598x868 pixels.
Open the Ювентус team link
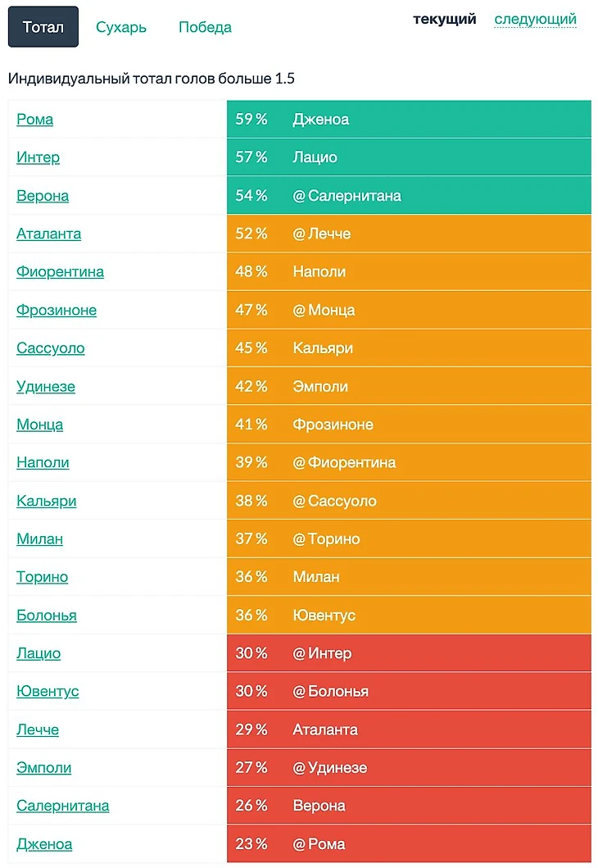48,691
